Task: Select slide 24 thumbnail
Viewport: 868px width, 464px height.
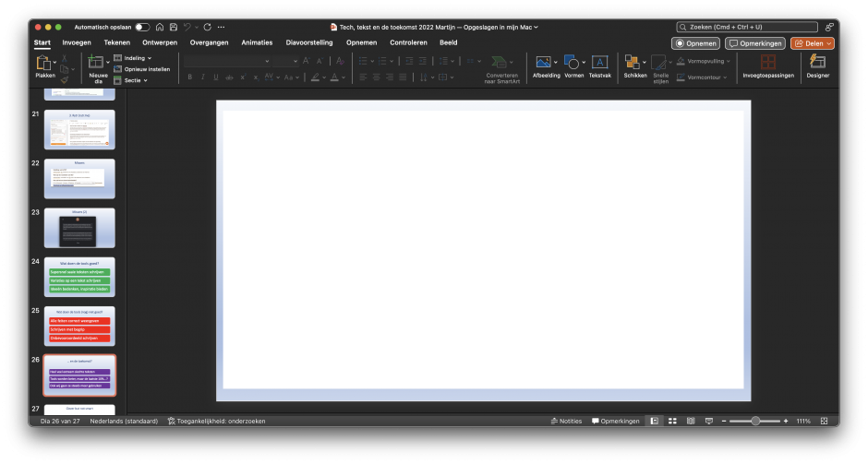Action: click(x=79, y=277)
